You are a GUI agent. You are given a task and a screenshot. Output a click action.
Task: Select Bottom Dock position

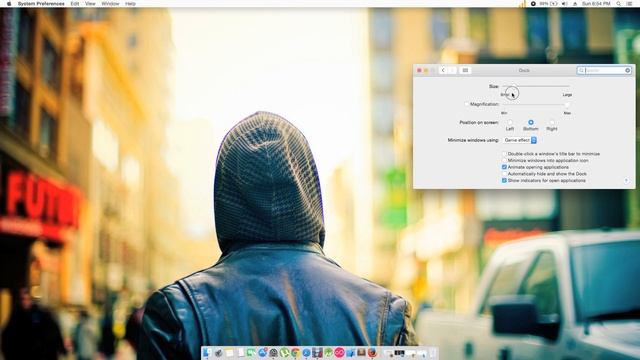pos(531,122)
